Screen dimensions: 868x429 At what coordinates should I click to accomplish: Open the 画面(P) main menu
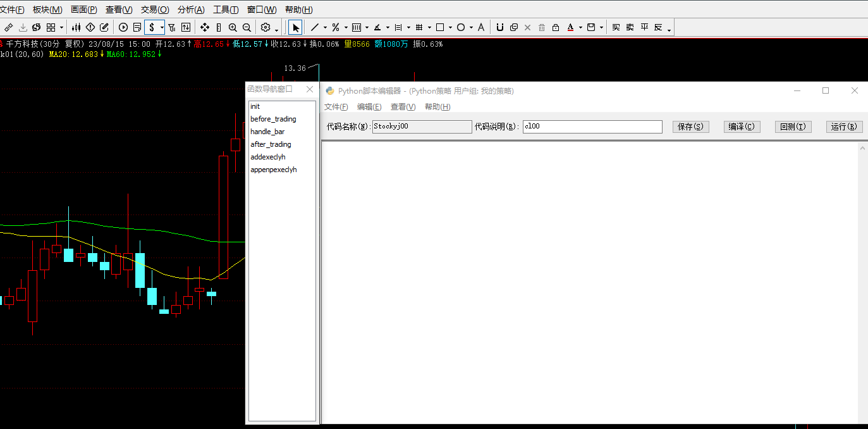tap(84, 9)
